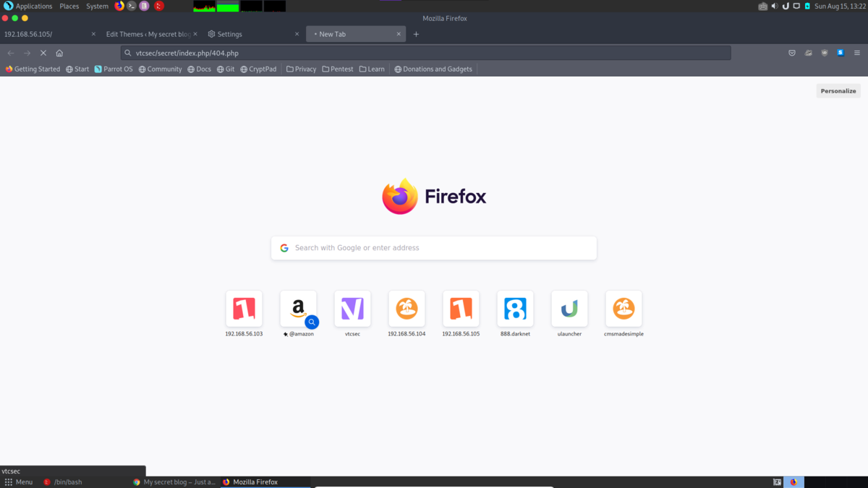Open the clock showing Sun Aug 15, 13:22
The width and height of the screenshot is (868, 488).
point(839,6)
